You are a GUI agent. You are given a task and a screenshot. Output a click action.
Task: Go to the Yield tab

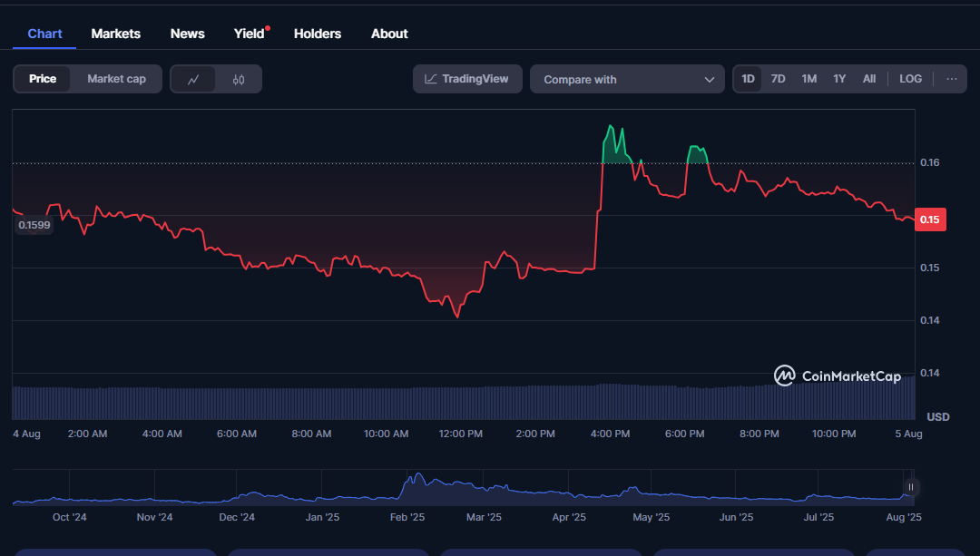249,34
